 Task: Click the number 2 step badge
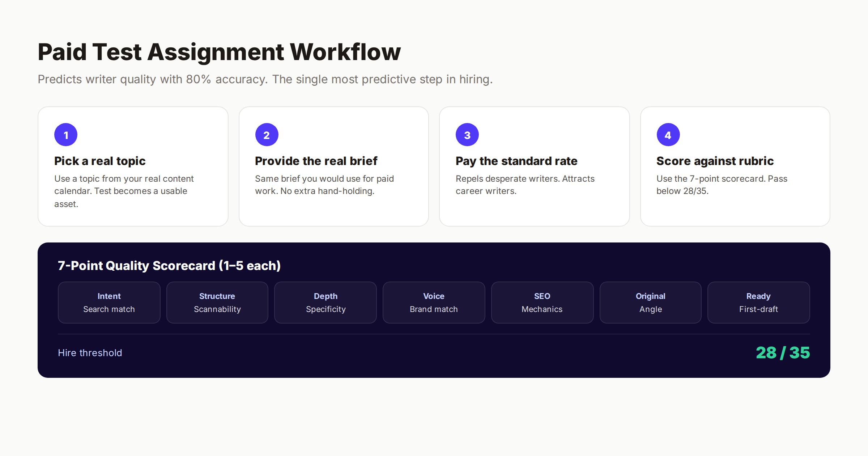267,135
